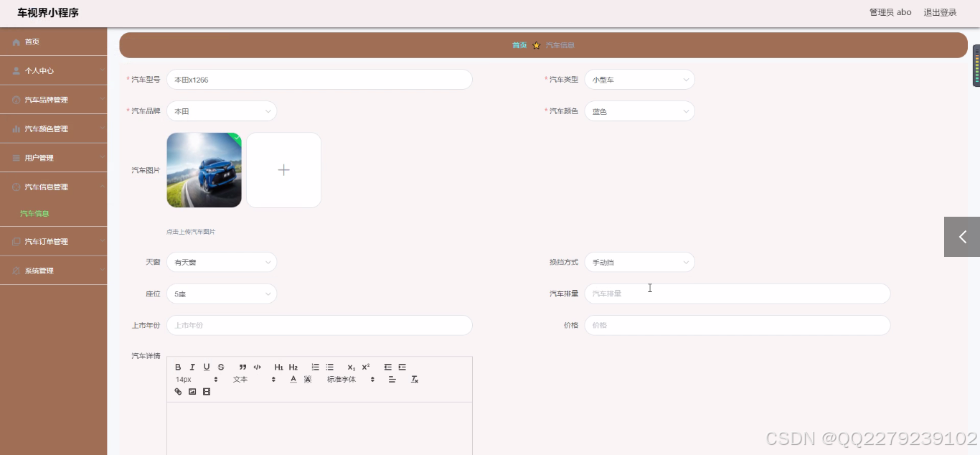Apply strikethrough formatting

pyautogui.click(x=221, y=367)
